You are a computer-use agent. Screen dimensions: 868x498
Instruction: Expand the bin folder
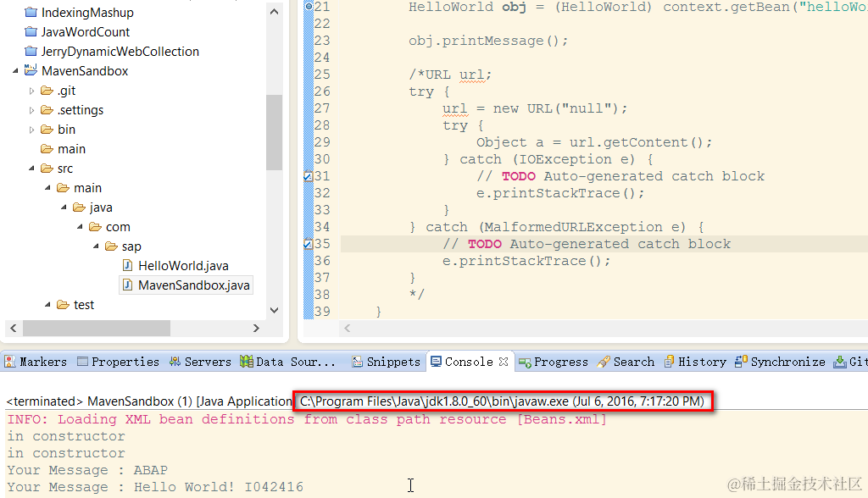pyautogui.click(x=31, y=130)
